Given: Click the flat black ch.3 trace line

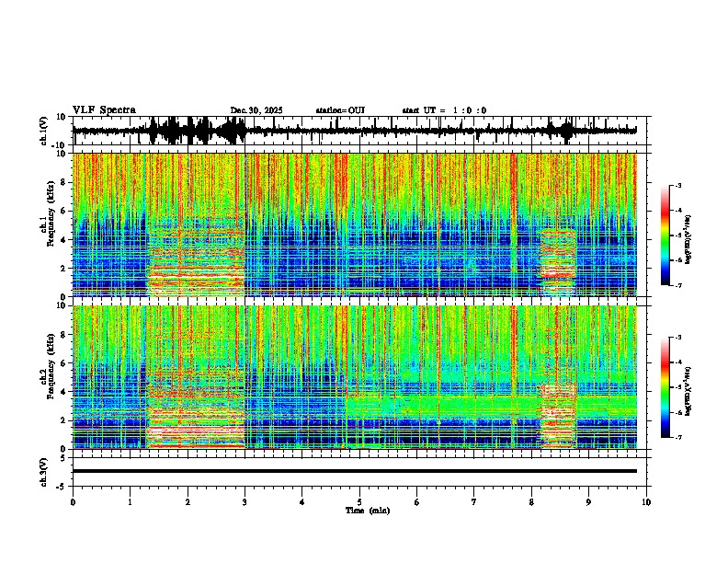Looking at the screenshot, I should tap(354, 471).
